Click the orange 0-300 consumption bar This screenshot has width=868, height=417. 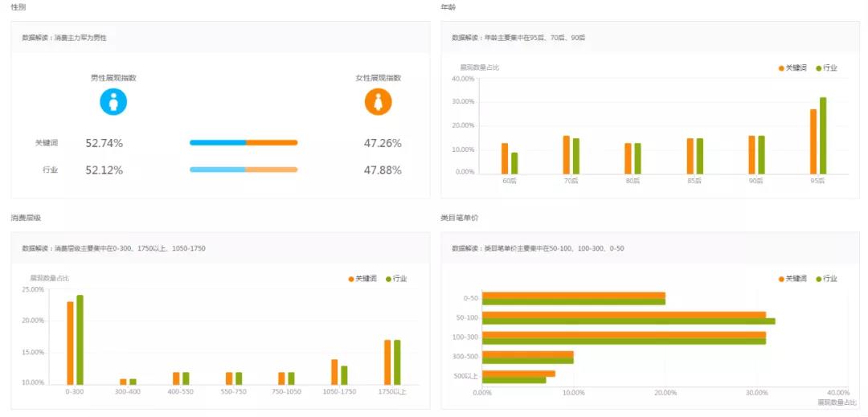click(x=70, y=343)
